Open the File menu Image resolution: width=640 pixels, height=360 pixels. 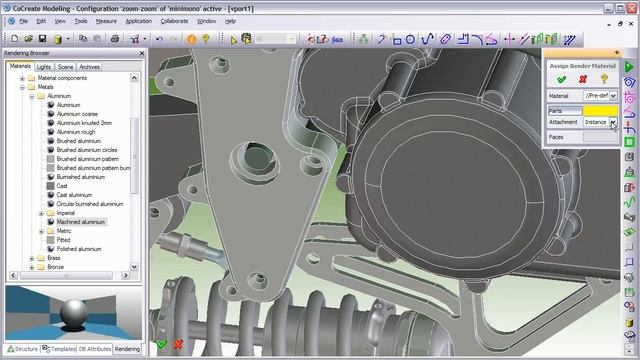click(24, 21)
